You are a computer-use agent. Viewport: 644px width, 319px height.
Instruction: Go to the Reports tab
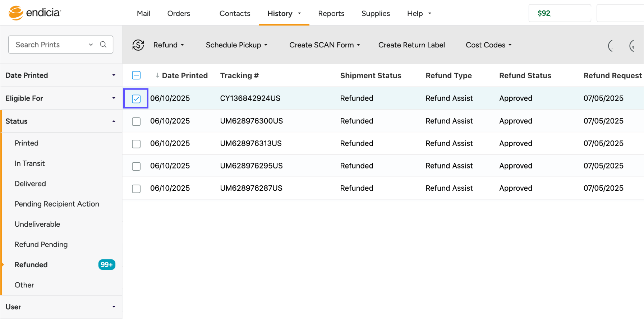331,14
